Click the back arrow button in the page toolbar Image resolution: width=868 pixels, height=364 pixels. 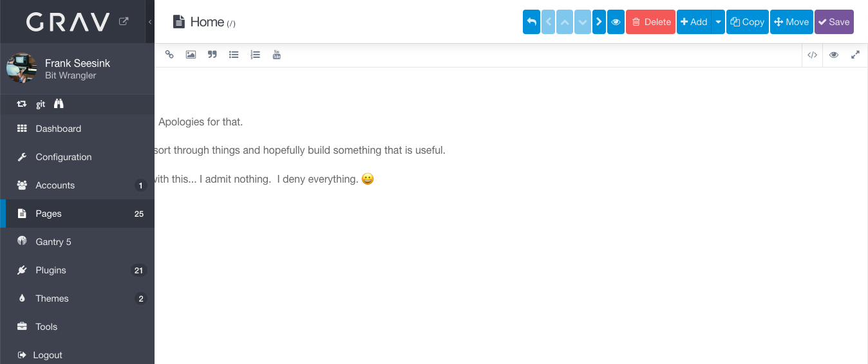point(531,22)
